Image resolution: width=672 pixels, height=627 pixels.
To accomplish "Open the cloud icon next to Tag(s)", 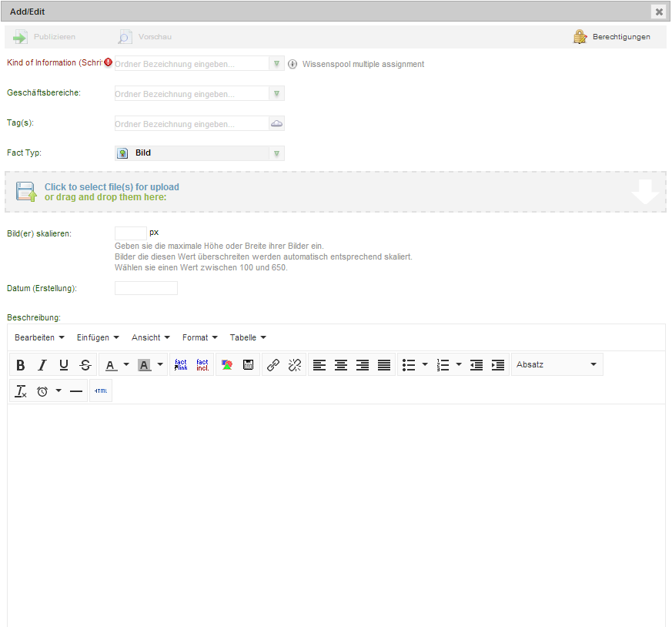I will coord(276,122).
